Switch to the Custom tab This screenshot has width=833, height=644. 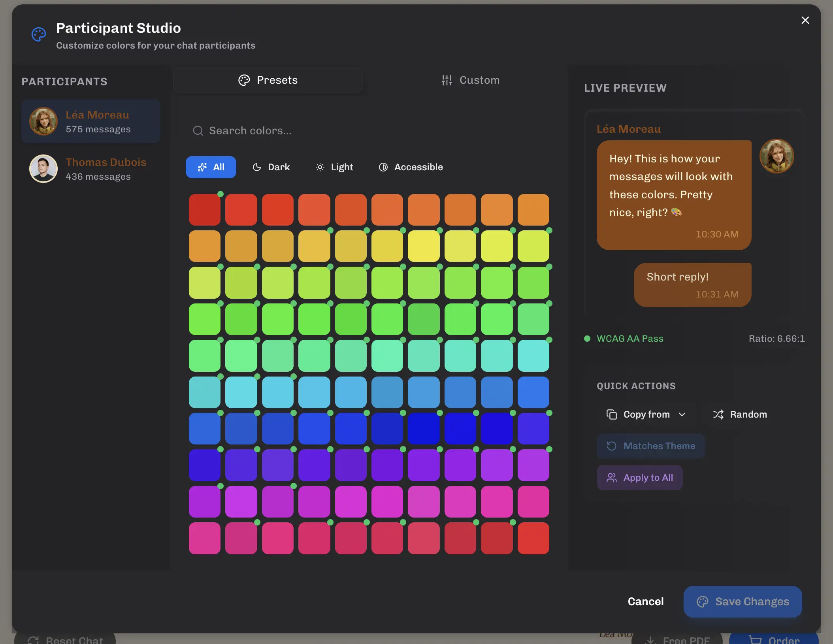point(470,80)
